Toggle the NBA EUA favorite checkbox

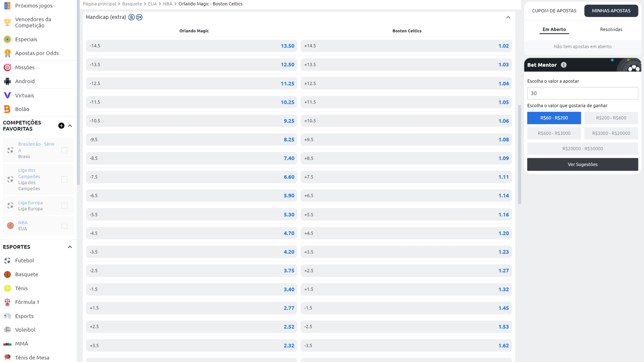[64, 226]
